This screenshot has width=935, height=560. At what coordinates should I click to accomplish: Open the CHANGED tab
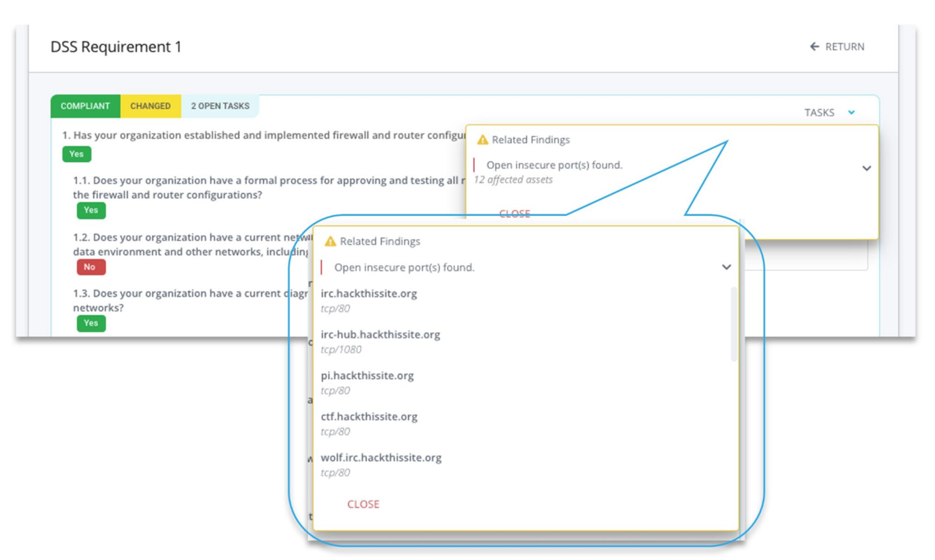(150, 105)
